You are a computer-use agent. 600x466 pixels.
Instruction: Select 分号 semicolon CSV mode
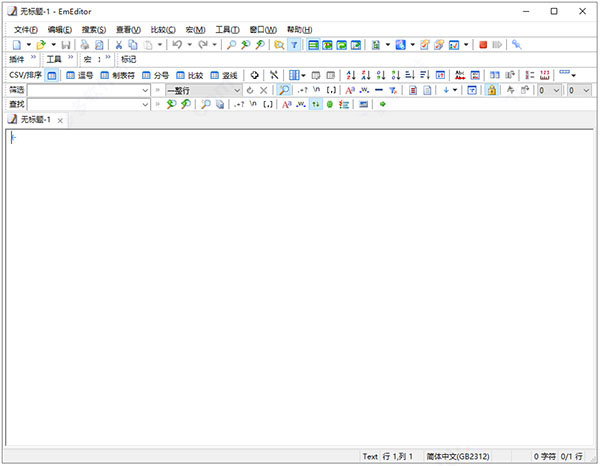(x=155, y=75)
